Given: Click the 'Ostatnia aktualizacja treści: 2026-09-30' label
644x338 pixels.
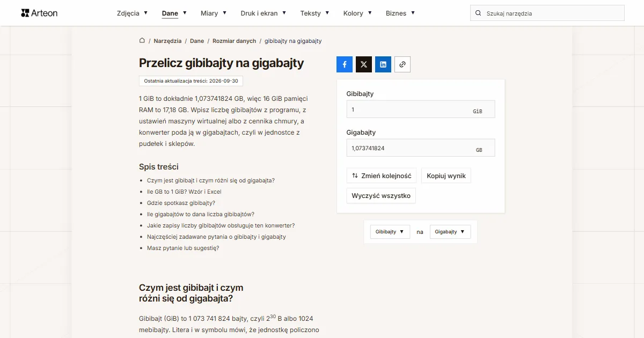Looking at the screenshot, I should tap(192, 81).
